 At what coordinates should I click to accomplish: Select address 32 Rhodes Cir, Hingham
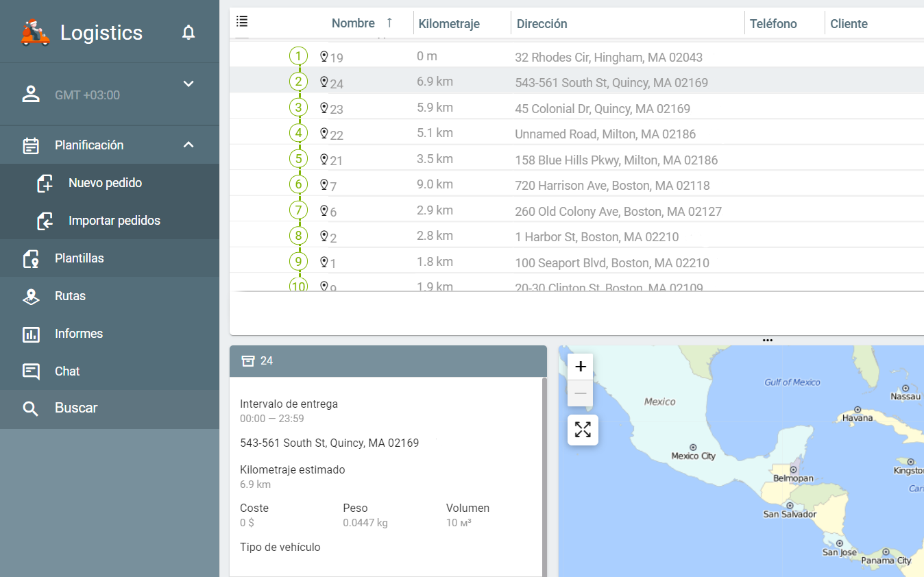(x=609, y=58)
